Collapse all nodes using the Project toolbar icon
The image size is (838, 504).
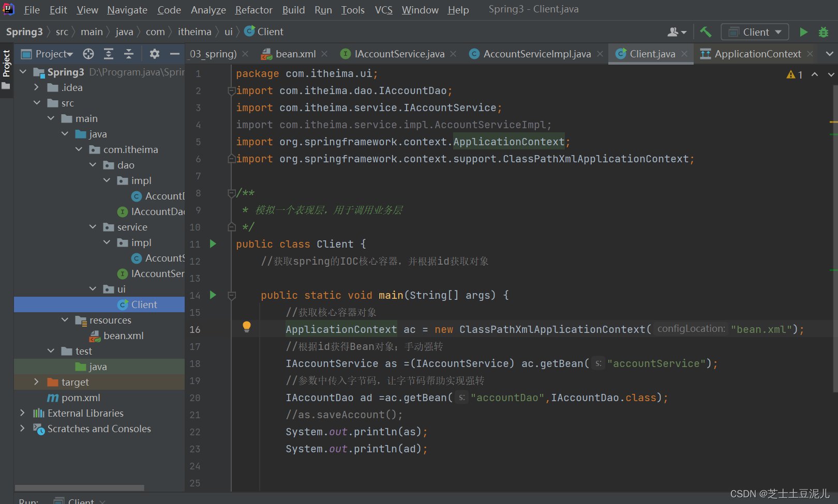[129, 54]
